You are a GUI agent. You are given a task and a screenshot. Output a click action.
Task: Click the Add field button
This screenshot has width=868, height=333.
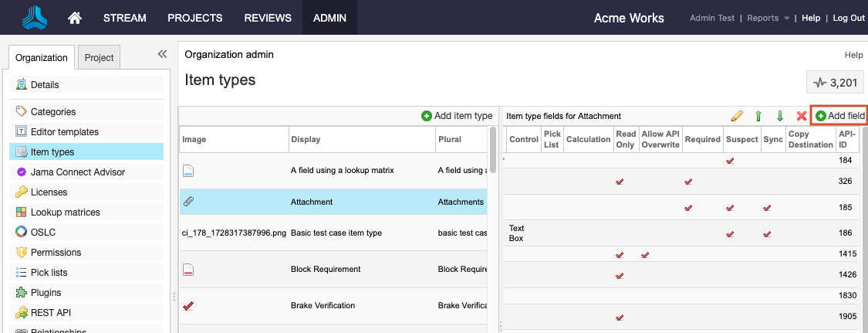[839, 116]
